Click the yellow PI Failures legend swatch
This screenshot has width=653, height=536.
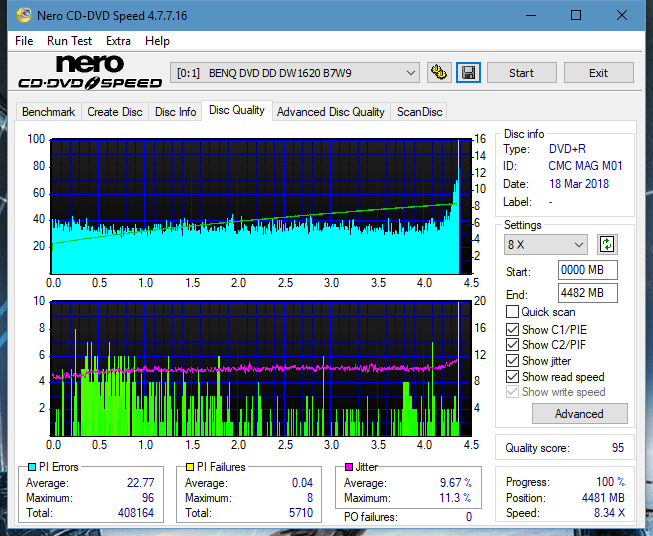coord(189,467)
